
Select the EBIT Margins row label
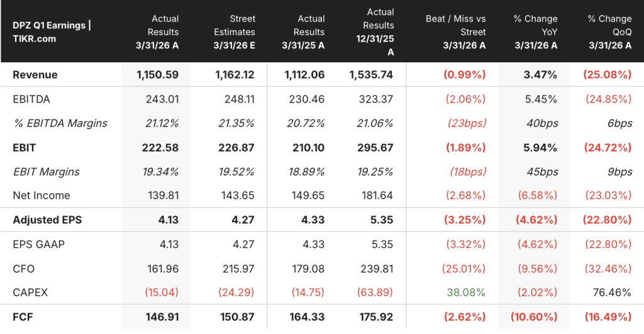47,172
